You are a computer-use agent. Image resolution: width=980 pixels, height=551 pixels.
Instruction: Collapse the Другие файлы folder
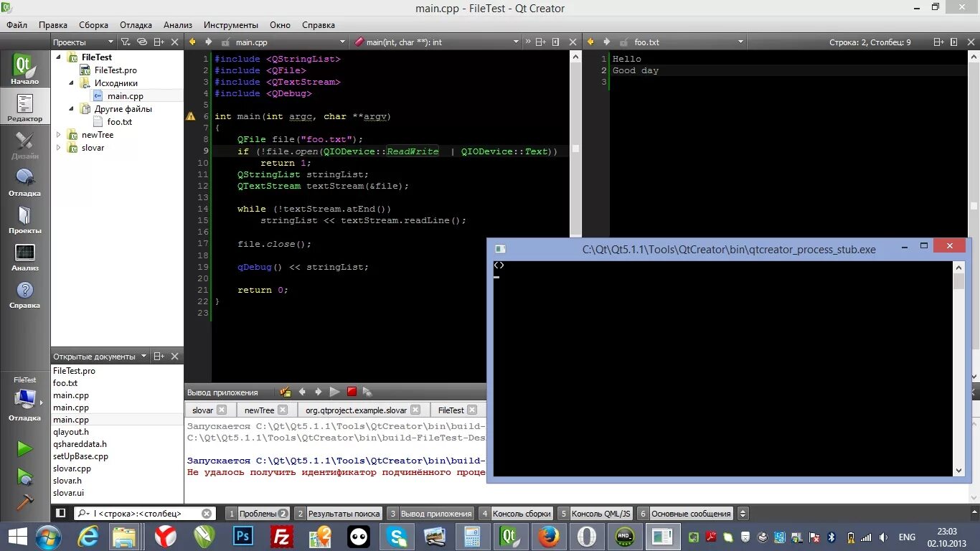click(x=71, y=108)
